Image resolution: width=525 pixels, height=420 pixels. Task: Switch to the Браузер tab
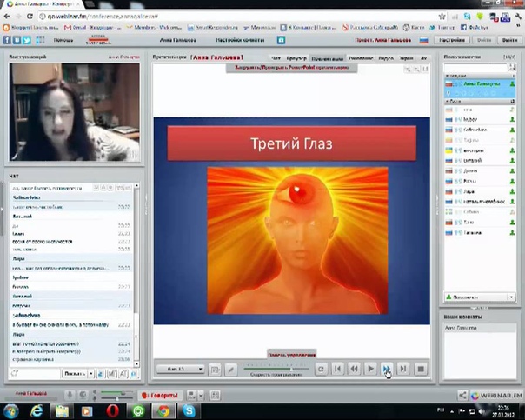pos(296,58)
